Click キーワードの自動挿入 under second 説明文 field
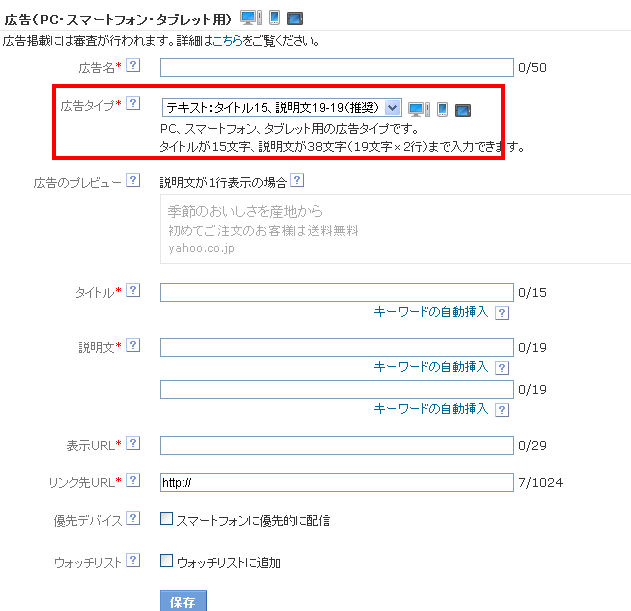This screenshot has width=631, height=611. coord(431,409)
